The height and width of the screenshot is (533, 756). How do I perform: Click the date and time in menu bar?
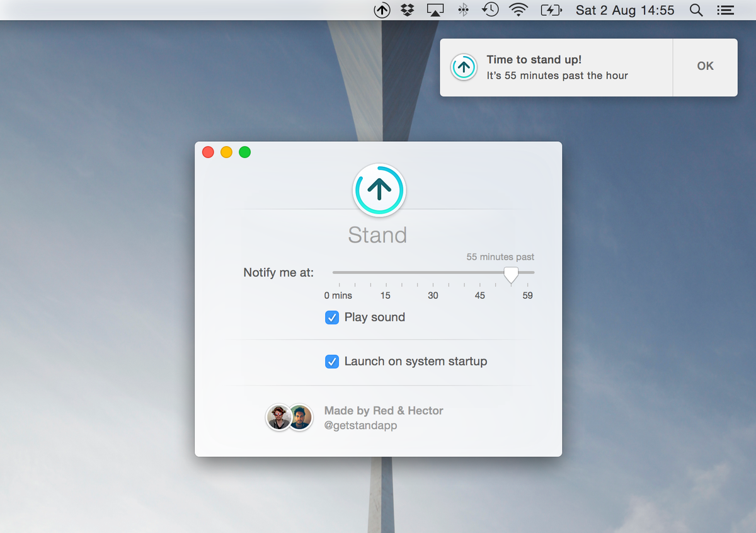pyautogui.click(x=624, y=10)
